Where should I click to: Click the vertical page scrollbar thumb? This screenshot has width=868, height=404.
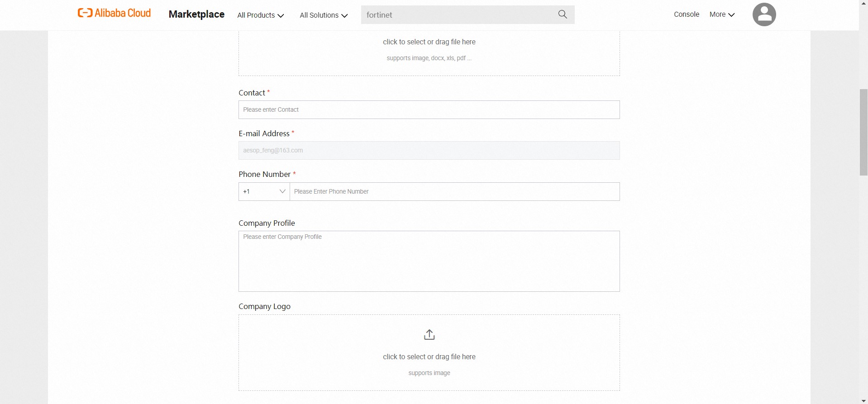click(x=863, y=132)
